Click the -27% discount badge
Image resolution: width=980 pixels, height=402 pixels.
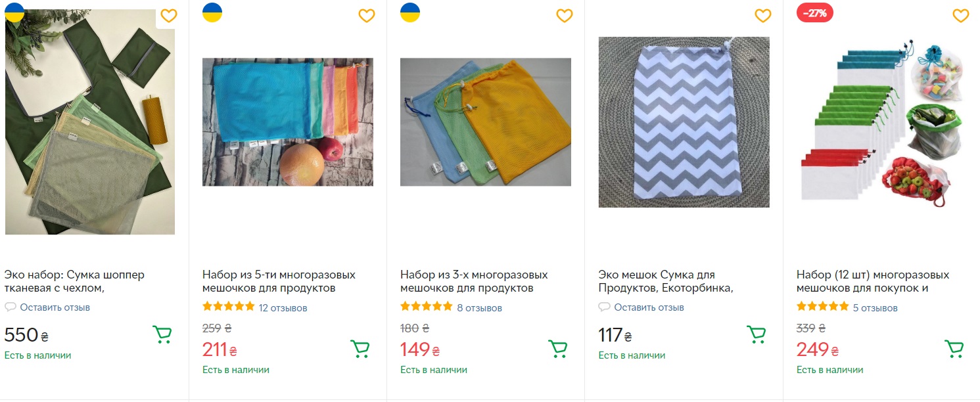(814, 12)
